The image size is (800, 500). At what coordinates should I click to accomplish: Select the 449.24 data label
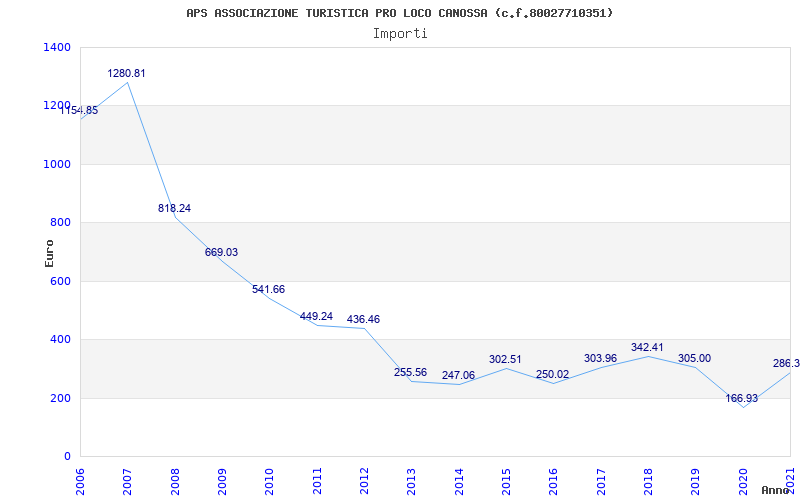pos(316,316)
